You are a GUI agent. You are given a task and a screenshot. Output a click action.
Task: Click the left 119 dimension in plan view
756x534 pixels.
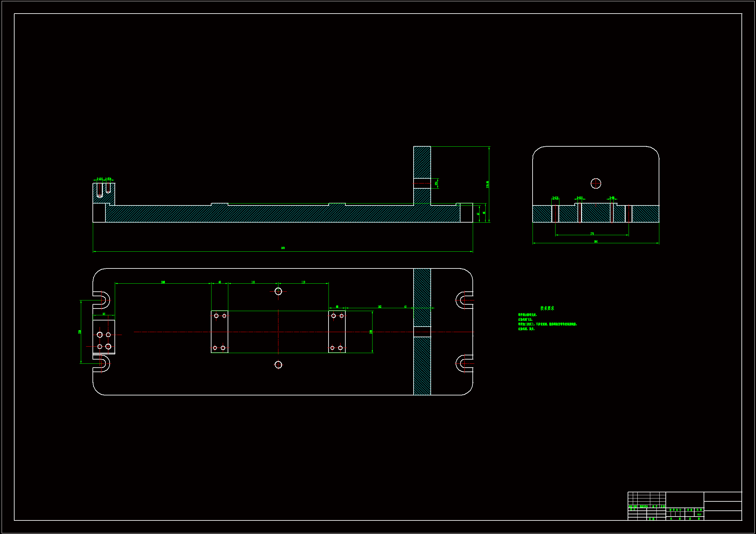point(253,282)
